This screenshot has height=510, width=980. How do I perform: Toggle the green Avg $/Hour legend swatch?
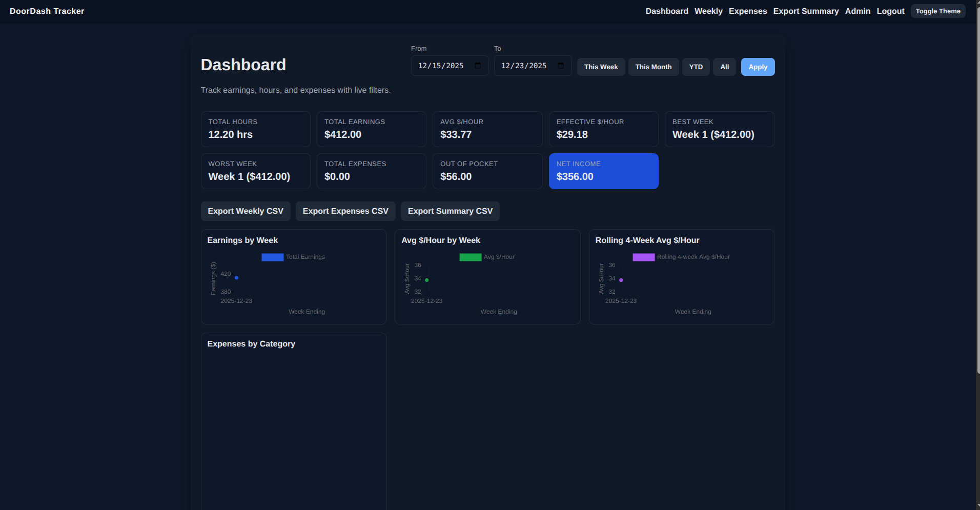click(x=469, y=257)
